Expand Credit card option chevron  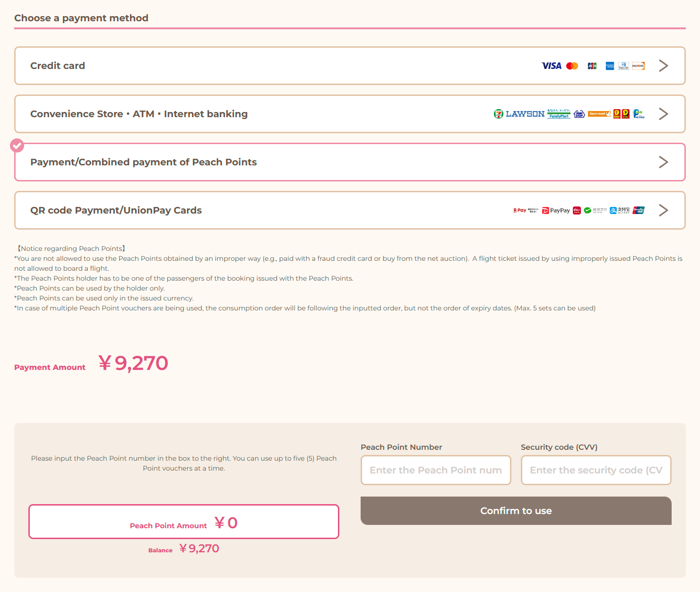(664, 66)
